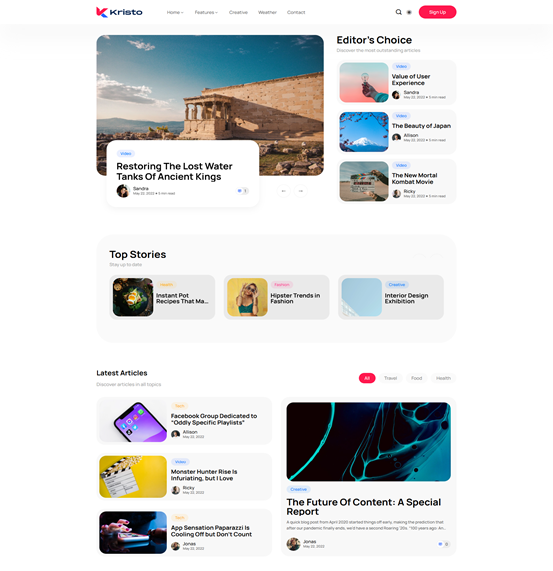The image size is (553, 571).
Task: Click the Kristo logo
Action: tap(119, 12)
